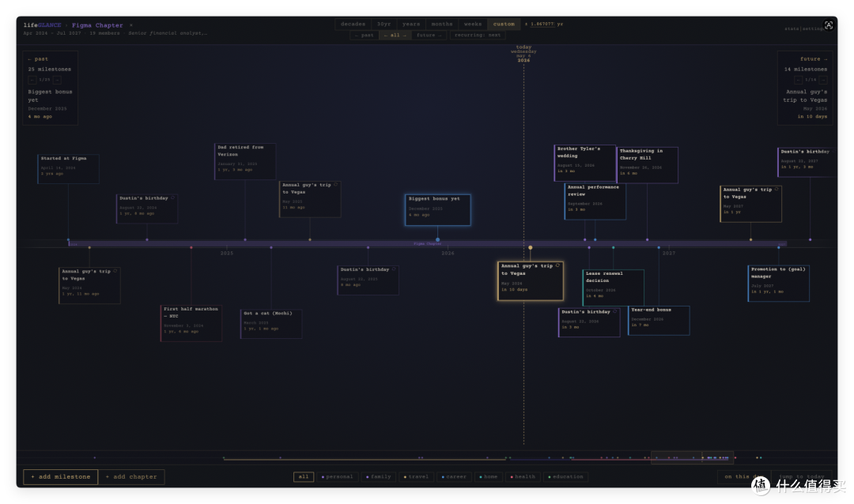The width and height of the screenshot is (854, 504).
Task: Open Dustin's birthday August 2027 card
Action: coord(807,162)
